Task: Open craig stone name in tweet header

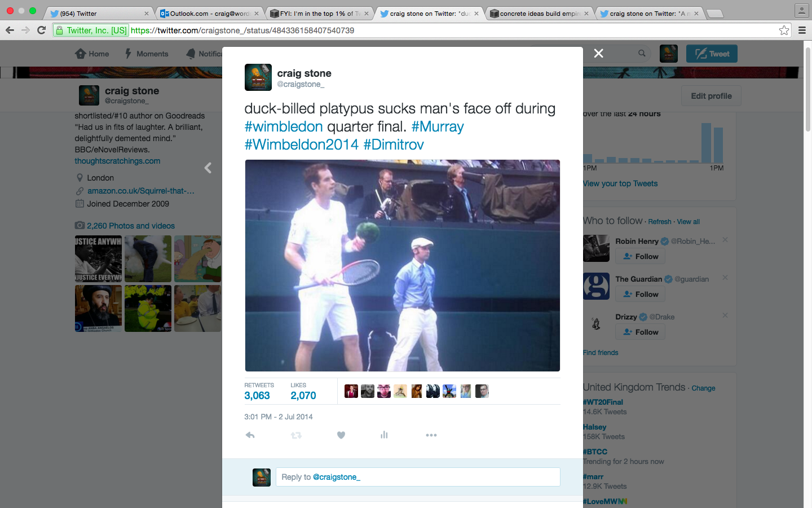Action: [304, 73]
